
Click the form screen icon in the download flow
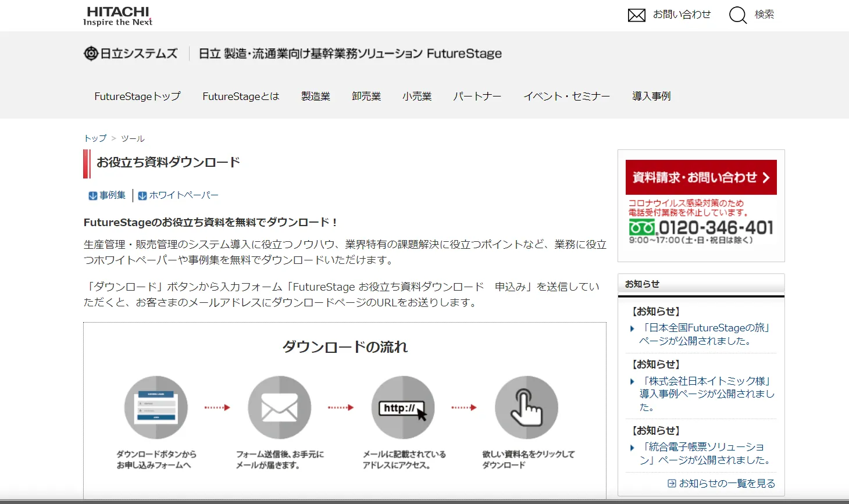point(156,408)
